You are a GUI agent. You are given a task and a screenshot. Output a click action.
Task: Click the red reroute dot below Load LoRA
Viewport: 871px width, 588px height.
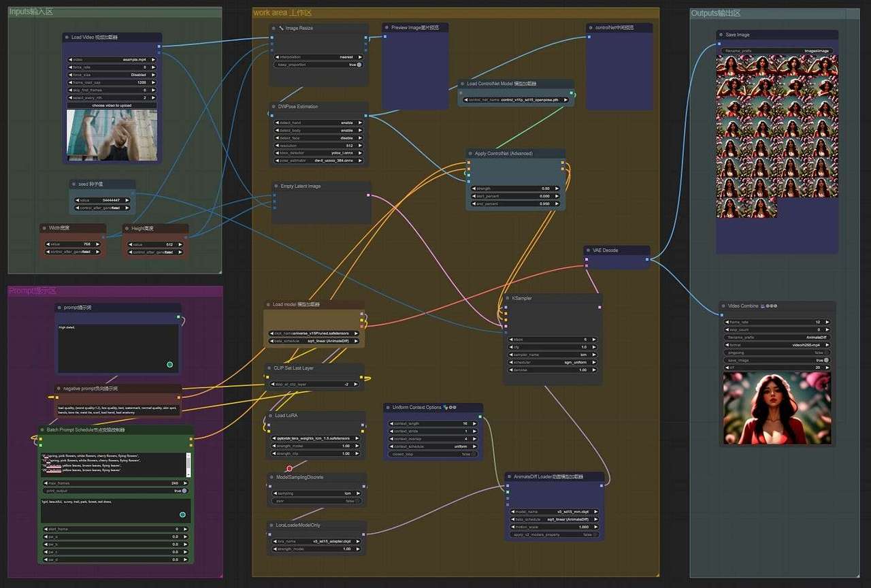coord(289,468)
